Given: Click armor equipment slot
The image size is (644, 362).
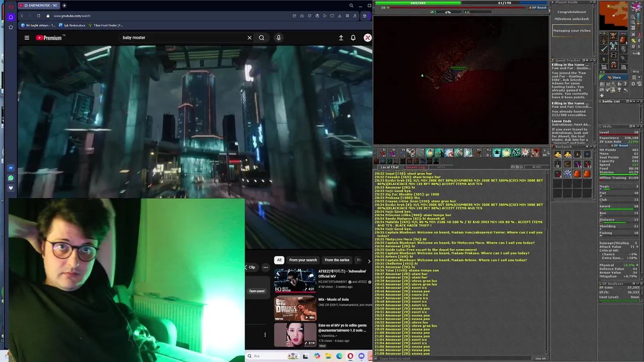Looking at the screenshot, I should (613, 45).
